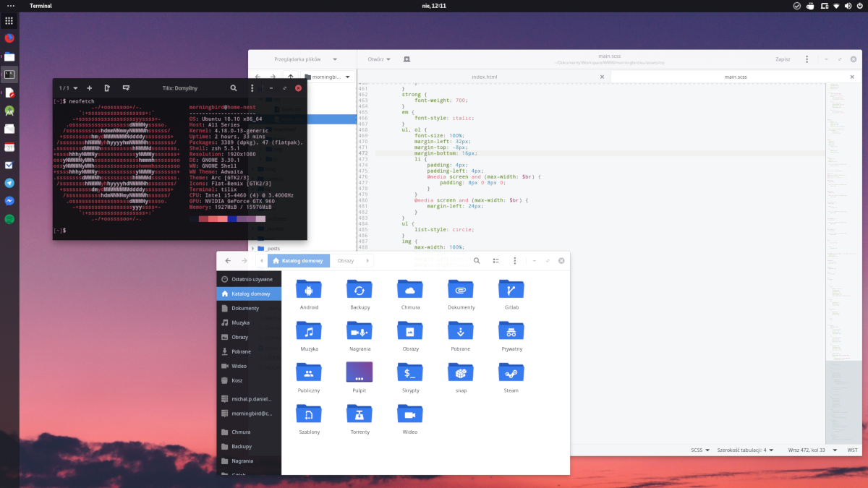Image resolution: width=868 pixels, height=488 pixels.
Task: Open Pobrane in the Nautilus sidebar
Action: click(241, 351)
